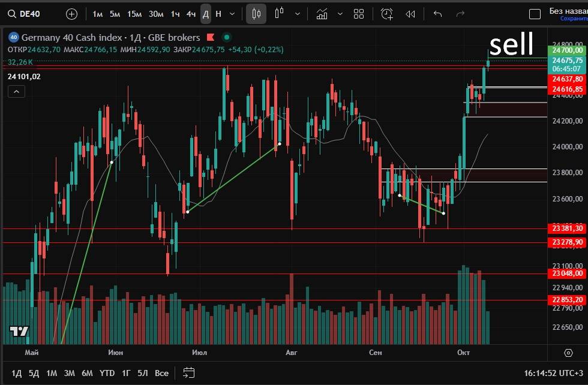The height and width of the screenshot is (385, 588).
Task: Click the red 23 381,30 price level label
Action: [x=567, y=228]
